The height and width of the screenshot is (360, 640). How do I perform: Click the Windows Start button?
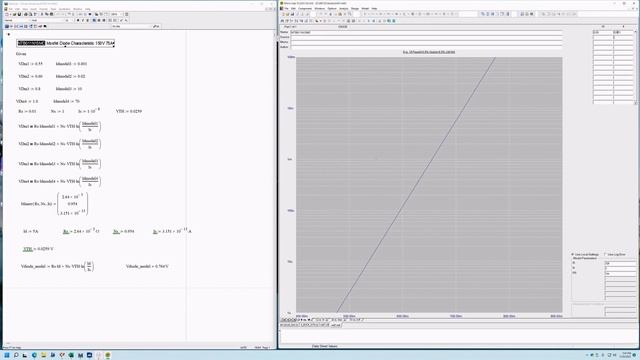point(7,355)
